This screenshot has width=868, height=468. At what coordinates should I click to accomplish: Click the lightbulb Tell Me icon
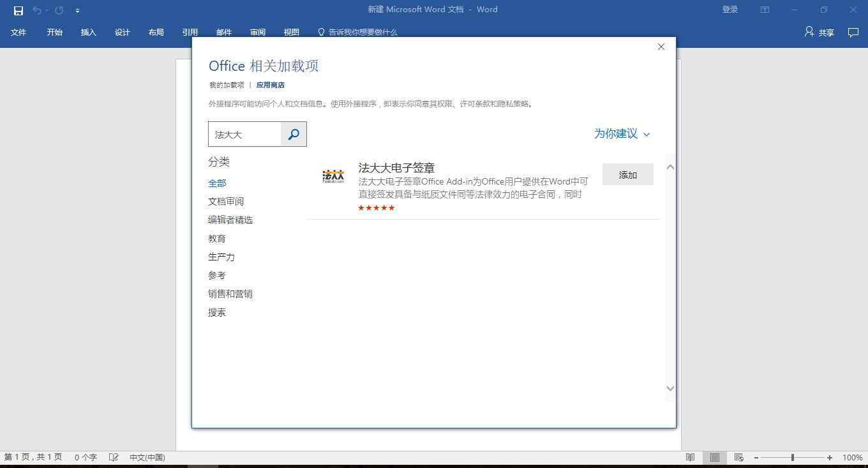click(321, 32)
